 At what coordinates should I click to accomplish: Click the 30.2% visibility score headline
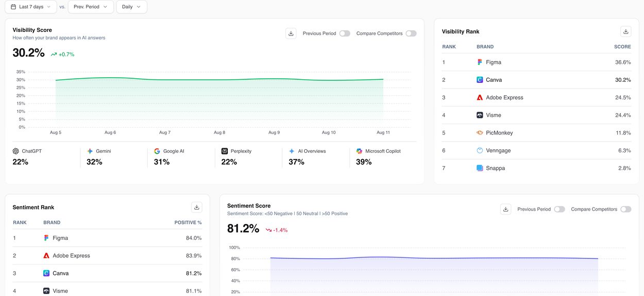29,53
